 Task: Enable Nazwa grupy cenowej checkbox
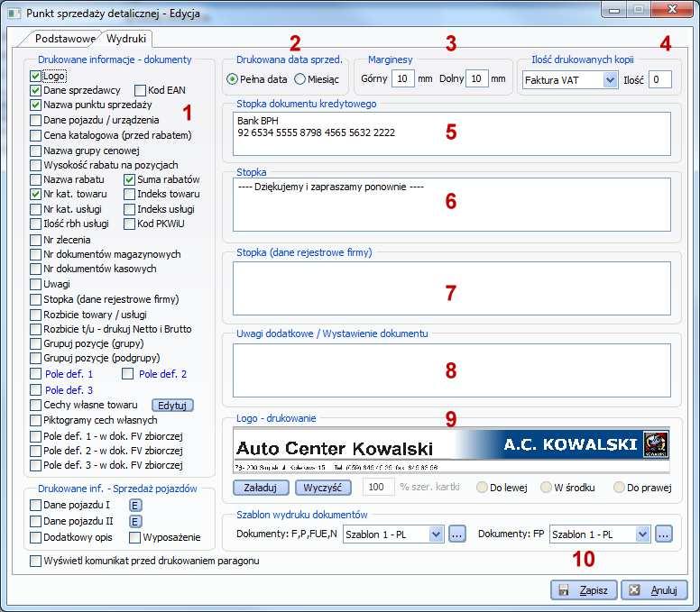coord(36,151)
